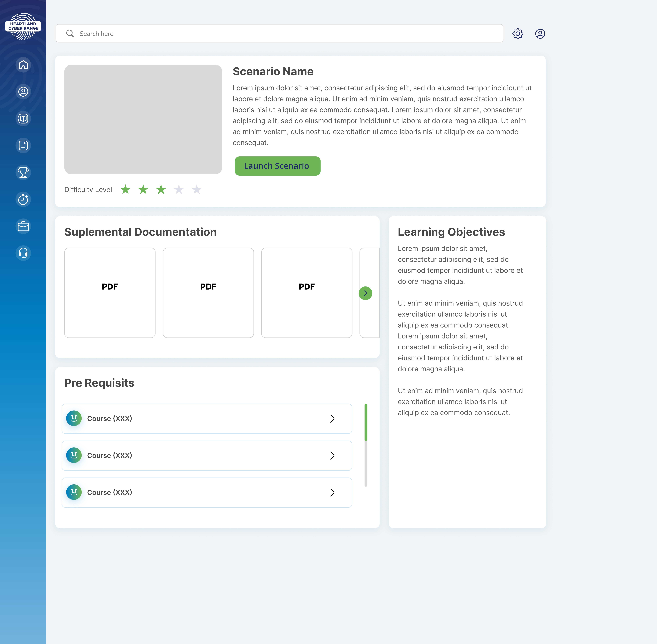The image size is (657, 644).
Task: Expand the second Course (XXX) chevron
Action: (x=332, y=456)
